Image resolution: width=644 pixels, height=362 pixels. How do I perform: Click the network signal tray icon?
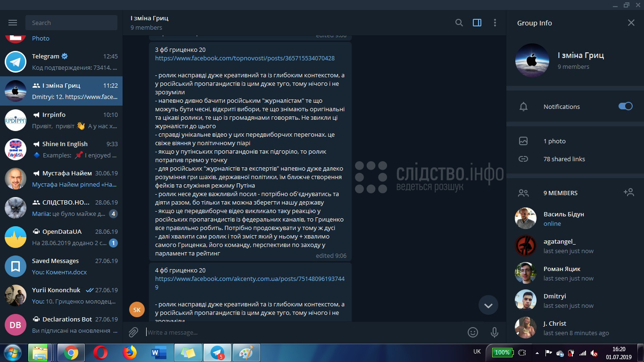pos(583,353)
